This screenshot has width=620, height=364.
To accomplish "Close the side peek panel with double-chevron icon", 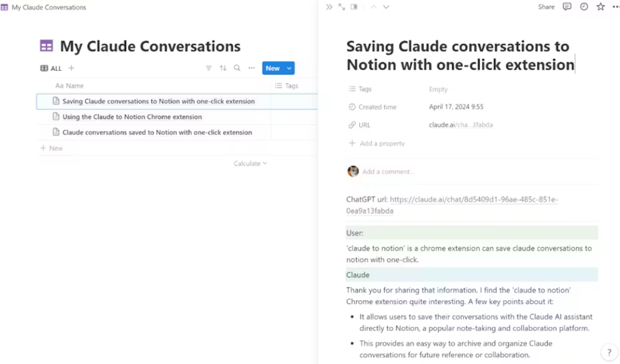I will pyautogui.click(x=329, y=7).
